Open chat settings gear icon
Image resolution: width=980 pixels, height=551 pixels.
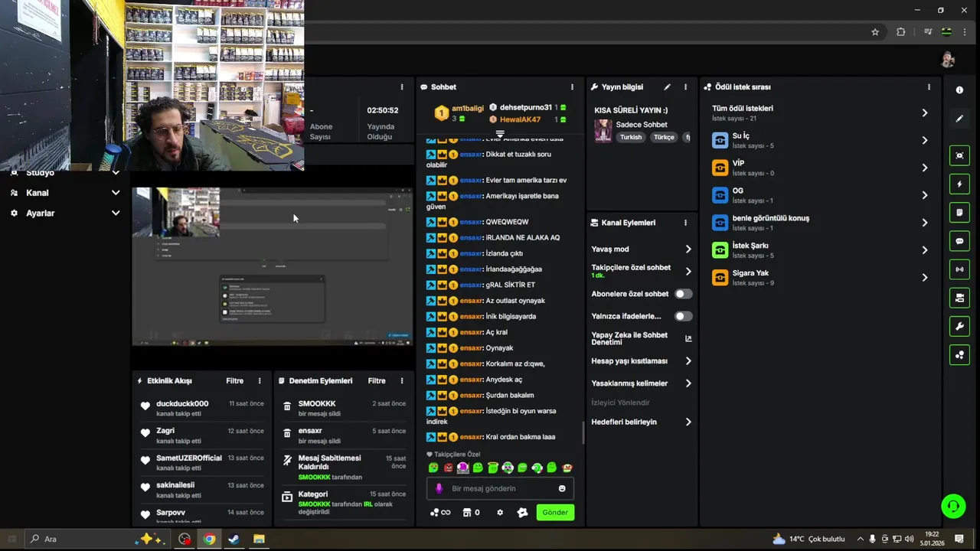coord(500,513)
